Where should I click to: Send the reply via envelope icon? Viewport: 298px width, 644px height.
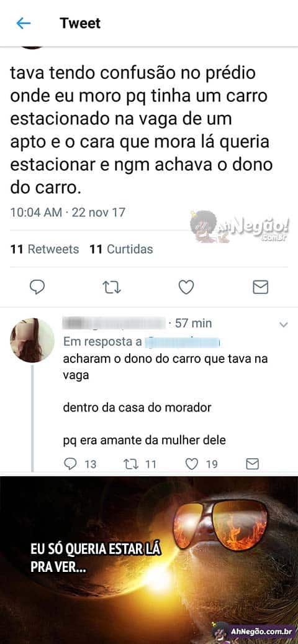tap(252, 464)
